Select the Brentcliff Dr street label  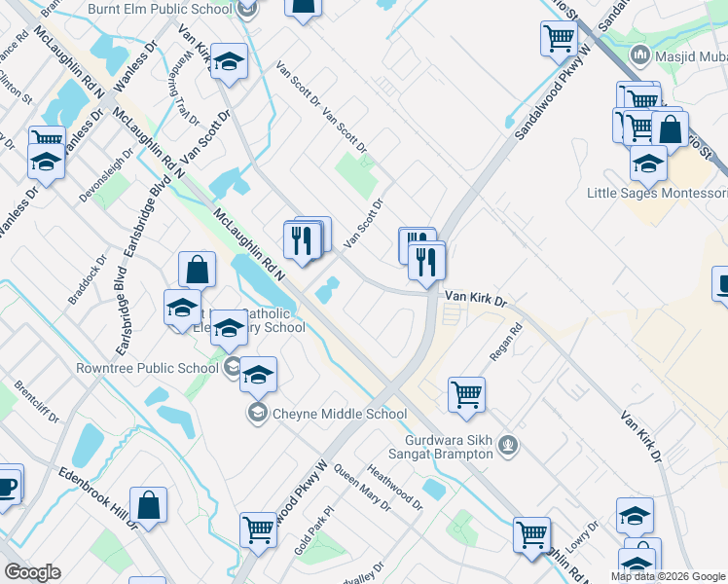coord(37,402)
